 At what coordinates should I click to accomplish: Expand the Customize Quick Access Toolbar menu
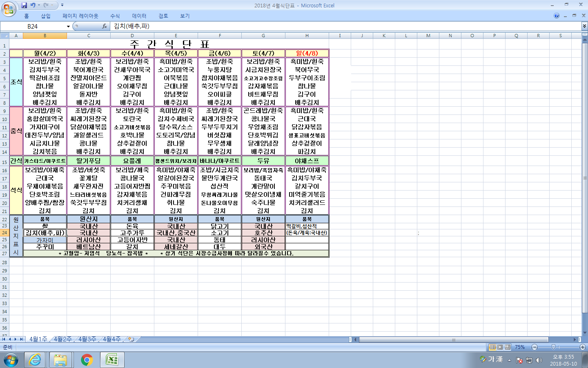click(x=62, y=5)
